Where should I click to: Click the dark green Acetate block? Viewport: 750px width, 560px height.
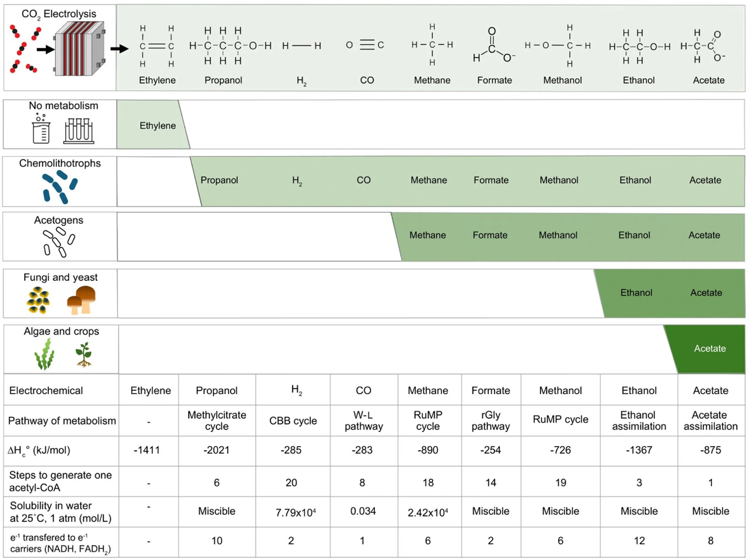pos(709,349)
